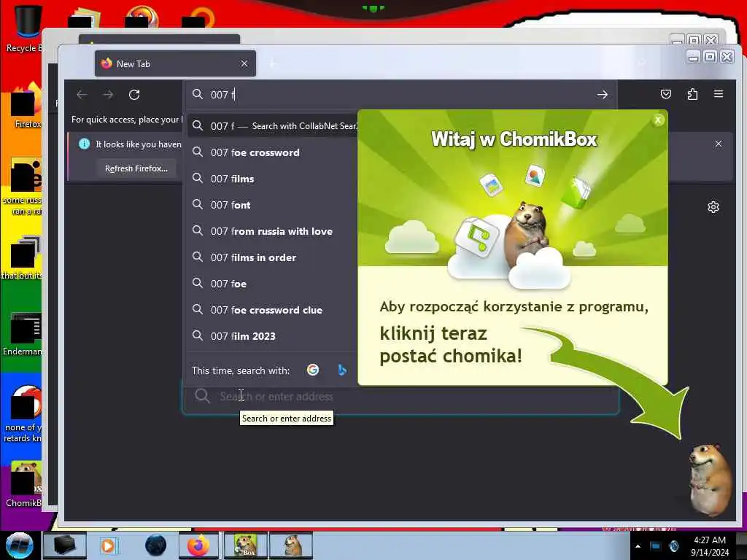Choose suggestion 007 foe crossword
This screenshot has height=560, width=747.
pyautogui.click(x=271, y=152)
